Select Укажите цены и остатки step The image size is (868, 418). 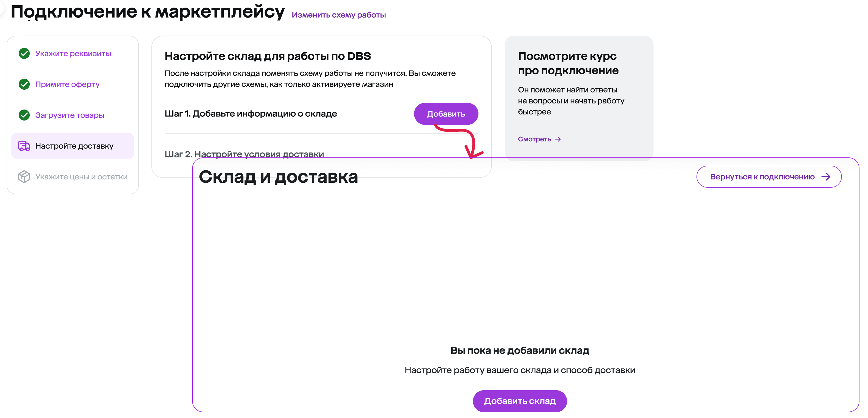click(81, 177)
